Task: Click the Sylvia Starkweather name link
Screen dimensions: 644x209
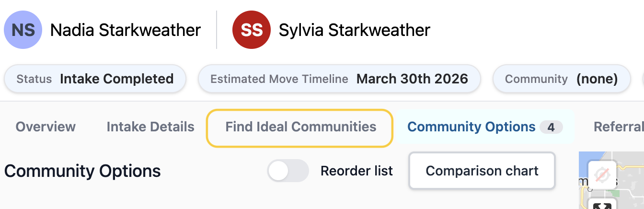Action: pyautogui.click(x=355, y=30)
